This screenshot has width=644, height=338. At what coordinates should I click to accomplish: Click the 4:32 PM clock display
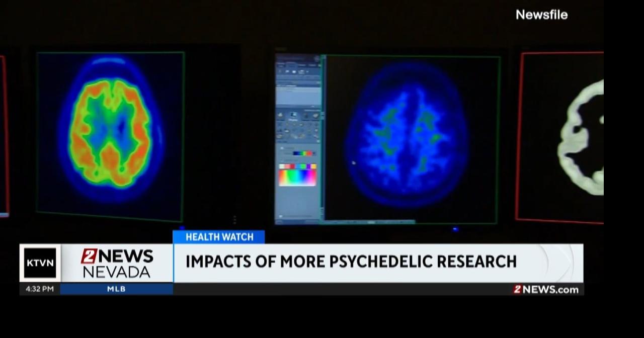tap(40, 289)
